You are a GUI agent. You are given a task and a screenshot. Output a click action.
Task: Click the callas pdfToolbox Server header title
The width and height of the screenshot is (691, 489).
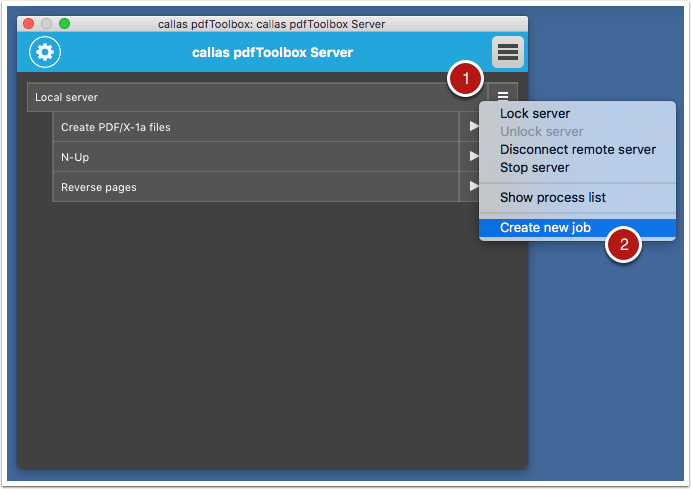tap(272, 52)
